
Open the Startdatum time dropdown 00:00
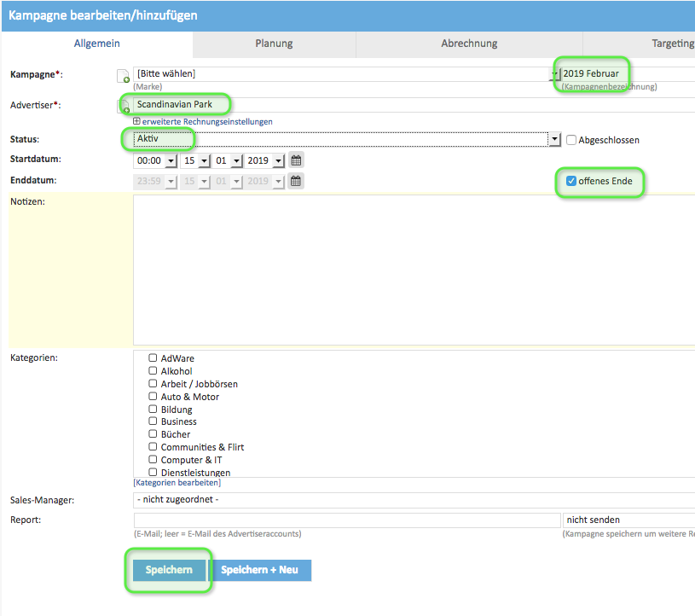point(155,160)
